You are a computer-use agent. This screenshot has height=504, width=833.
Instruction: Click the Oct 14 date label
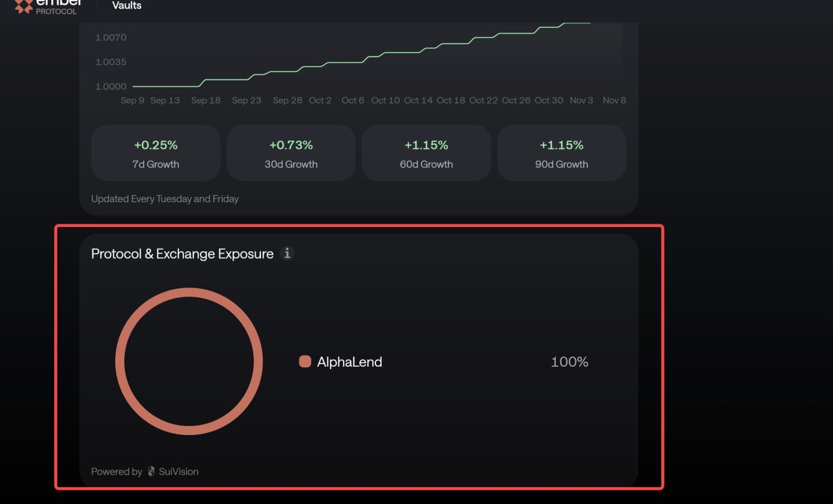coord(418,100)
